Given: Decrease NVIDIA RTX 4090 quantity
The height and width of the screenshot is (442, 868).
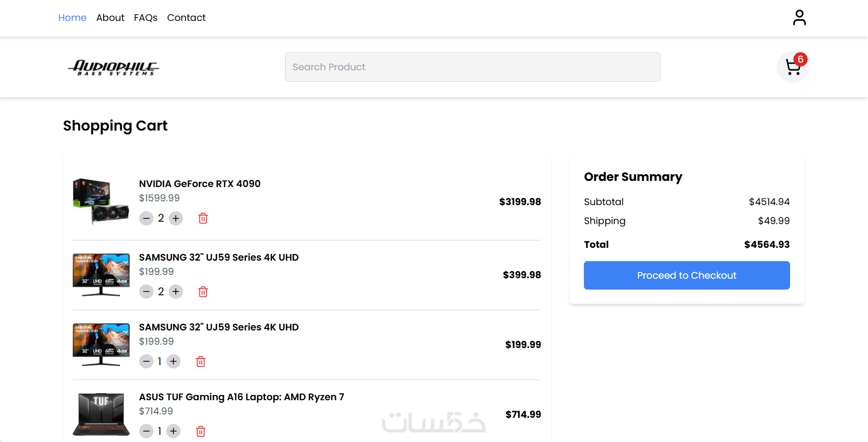Looking at the screenshot, I should pos(146,218).
